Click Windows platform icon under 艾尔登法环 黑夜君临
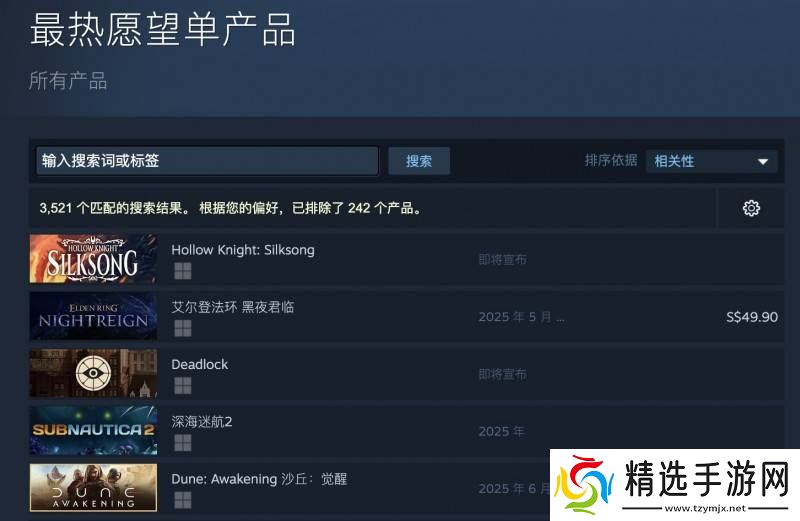 [x=183, y=328]
